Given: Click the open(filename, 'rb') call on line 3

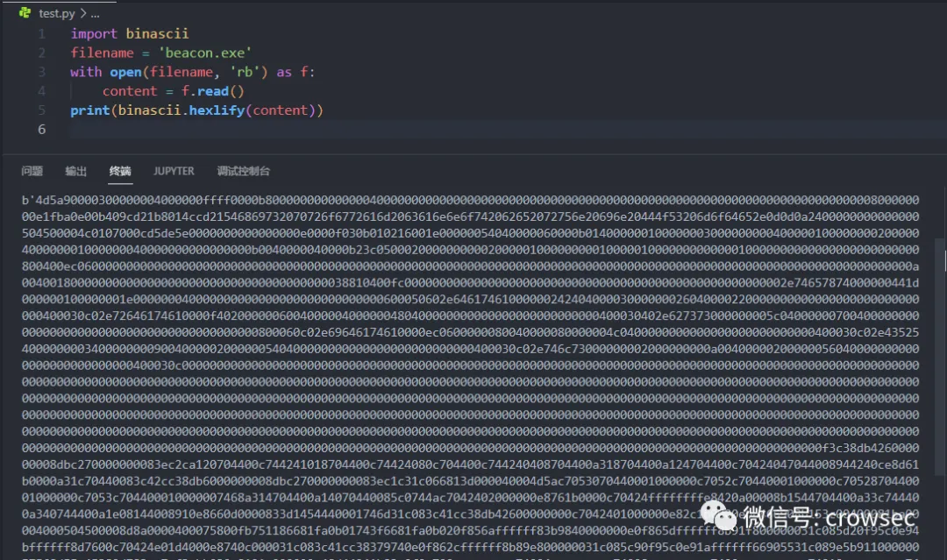Looking at the screenshot, I should click(x=189, y=72).
